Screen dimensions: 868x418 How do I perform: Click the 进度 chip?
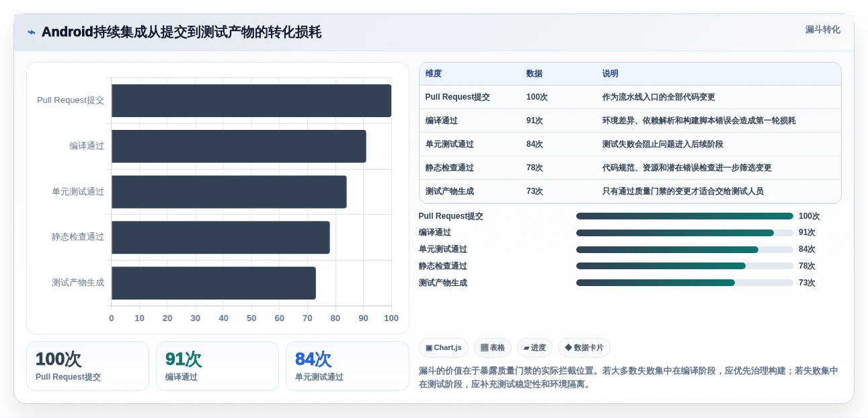535,348
